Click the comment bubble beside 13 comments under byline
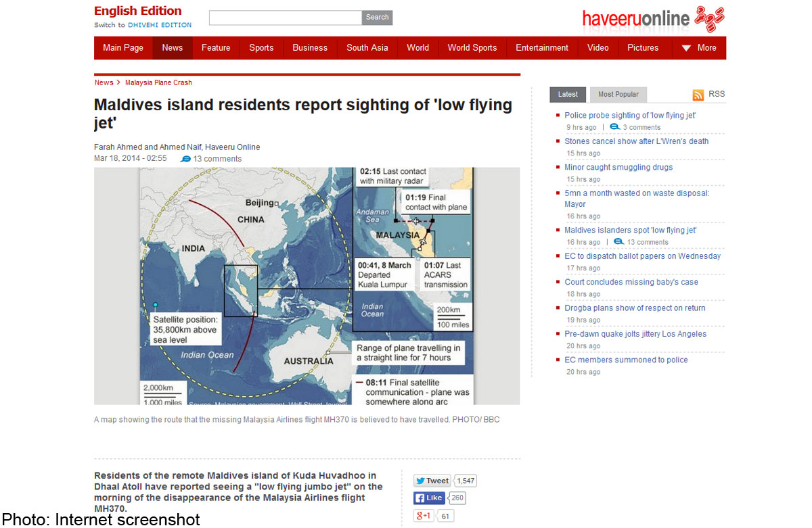The image size is (812, 528). pyautogui.click(x=185, y=159)
